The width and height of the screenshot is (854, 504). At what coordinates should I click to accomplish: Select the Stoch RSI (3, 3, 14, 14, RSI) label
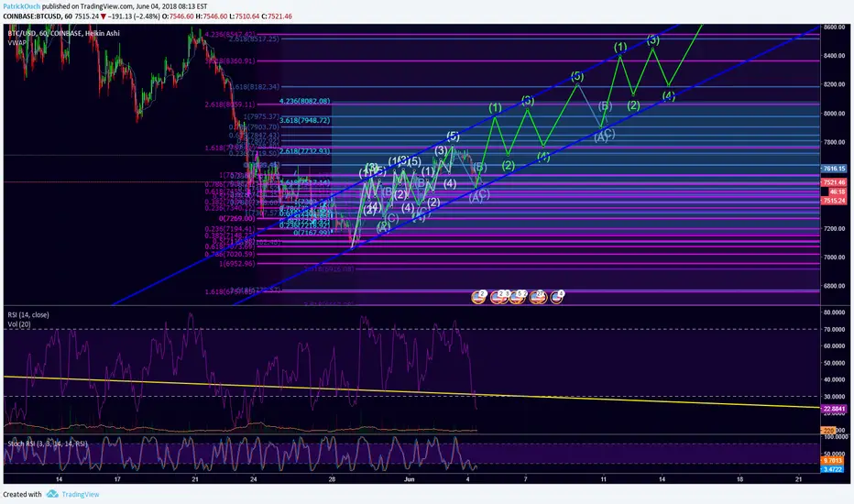tap(48, 444)
